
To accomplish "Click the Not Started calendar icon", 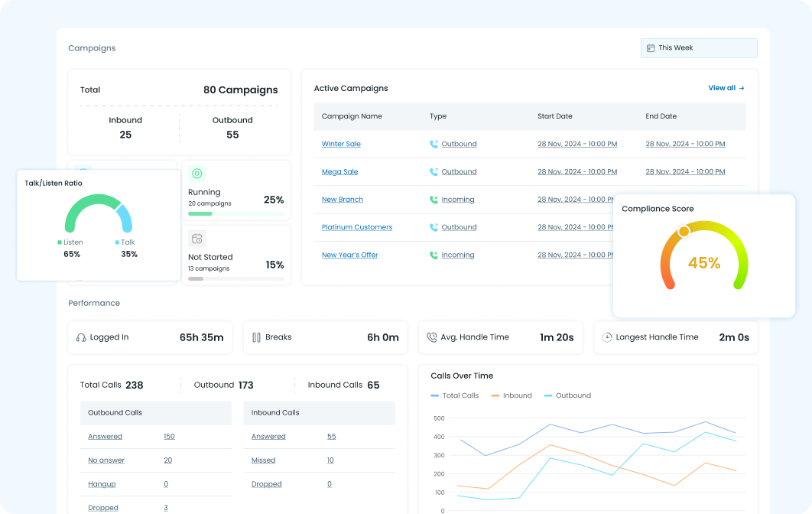I will [197, 239].
